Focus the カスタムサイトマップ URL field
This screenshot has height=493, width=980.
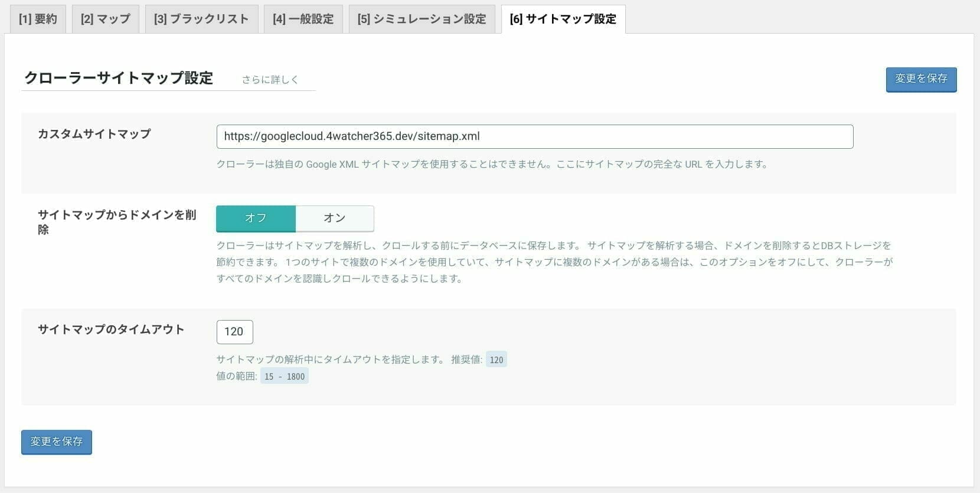[534, 136]
